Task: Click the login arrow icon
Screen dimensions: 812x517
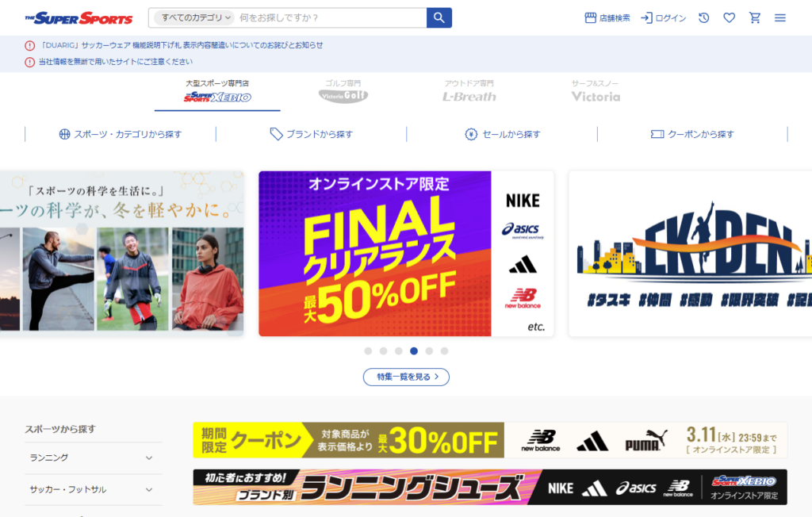Action: [646, 17]
